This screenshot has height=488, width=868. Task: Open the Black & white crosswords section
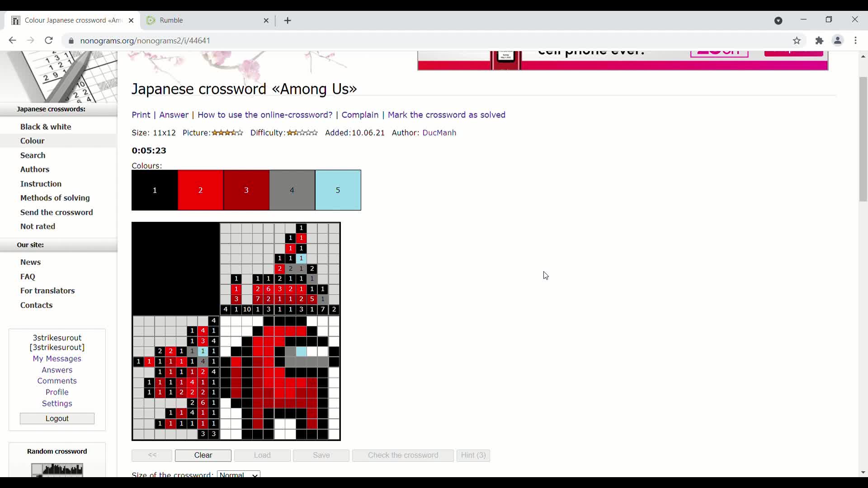point(46,127)
